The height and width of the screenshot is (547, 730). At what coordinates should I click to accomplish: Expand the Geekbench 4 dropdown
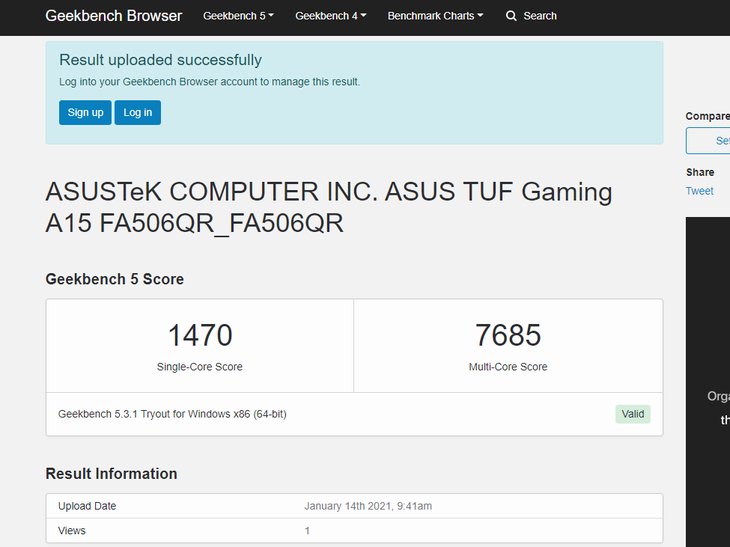coord(330,16)
